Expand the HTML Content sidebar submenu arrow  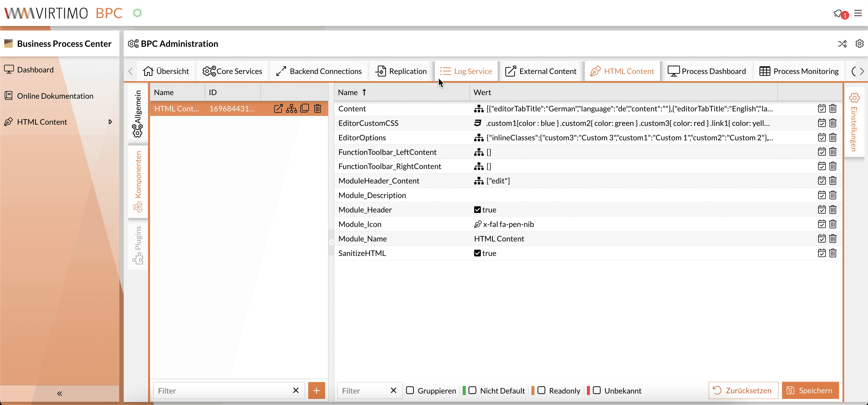[x=110, y=122]
